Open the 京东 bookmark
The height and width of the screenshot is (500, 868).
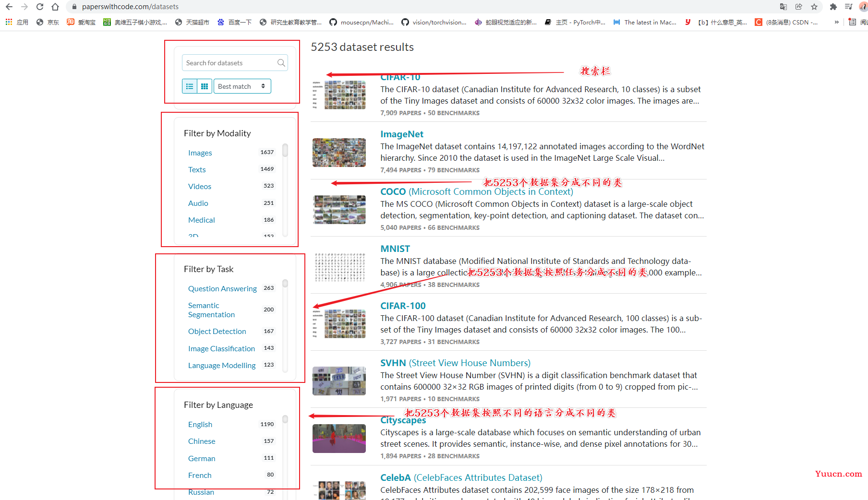(48, 22)
